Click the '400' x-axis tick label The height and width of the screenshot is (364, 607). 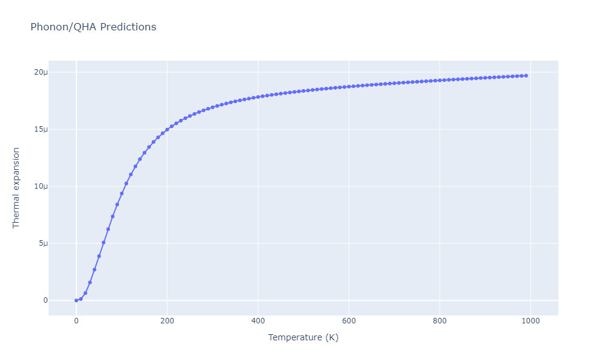[258, 321]
